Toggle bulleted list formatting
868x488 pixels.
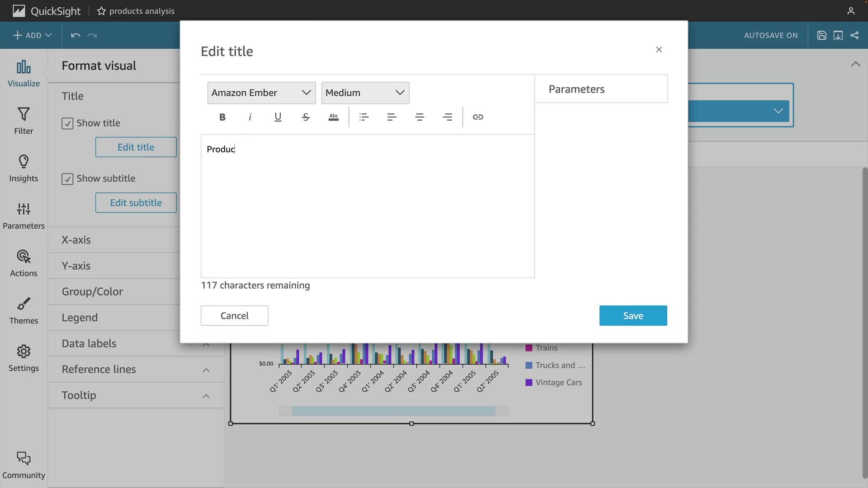[x=364, y=117]
